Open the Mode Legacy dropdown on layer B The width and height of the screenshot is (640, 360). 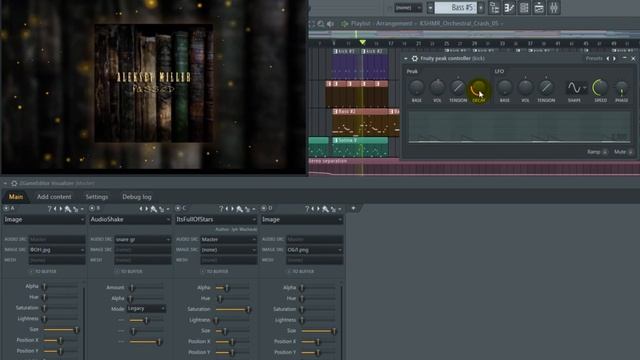tap(146, 309)
